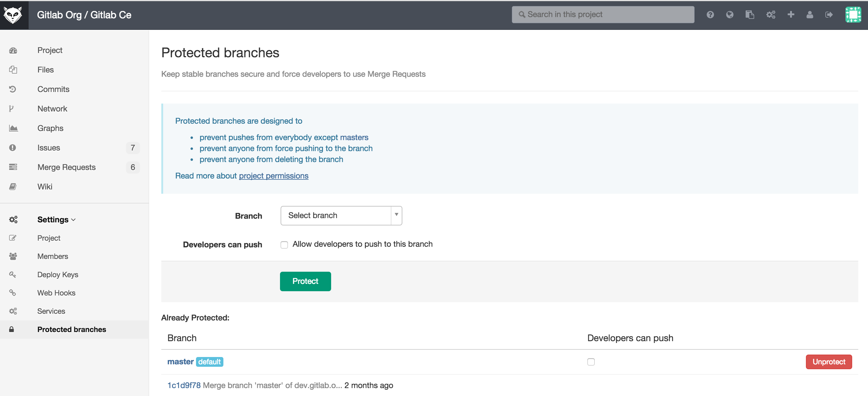Image resolution: width=868 pixels, height=396 pixels.
Task: Click Unprotect for master branch
Action: coord(828,362)
